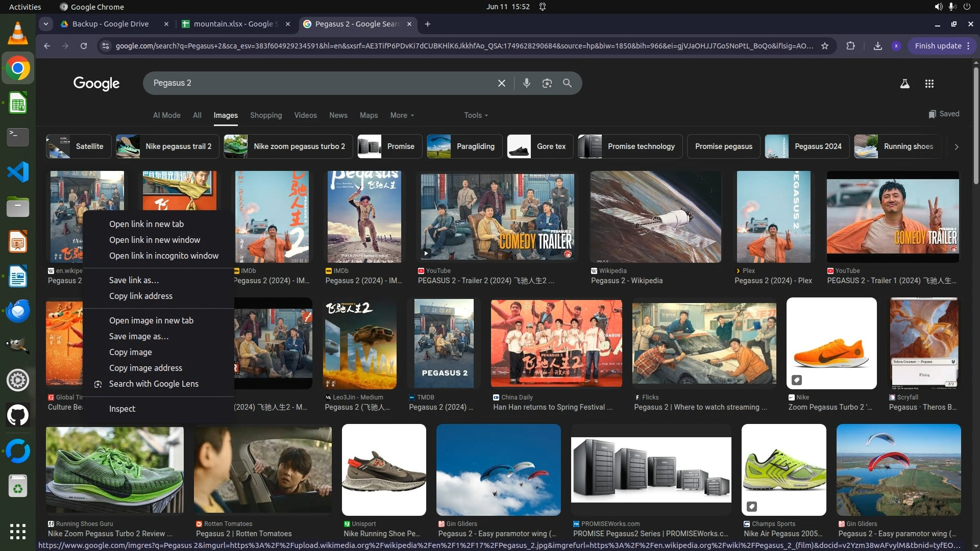Expand the More search filters dropdown
This screenshot has width=980, height=551.
click(x=402, y=115)
